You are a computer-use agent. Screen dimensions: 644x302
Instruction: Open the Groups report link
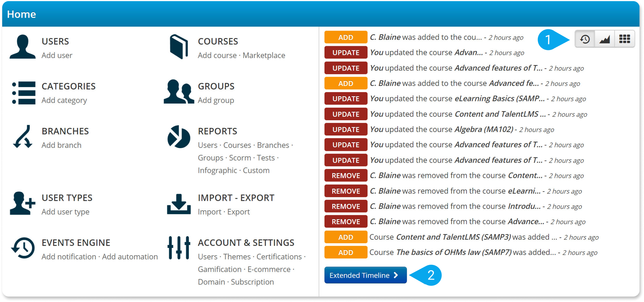[211, 158]
